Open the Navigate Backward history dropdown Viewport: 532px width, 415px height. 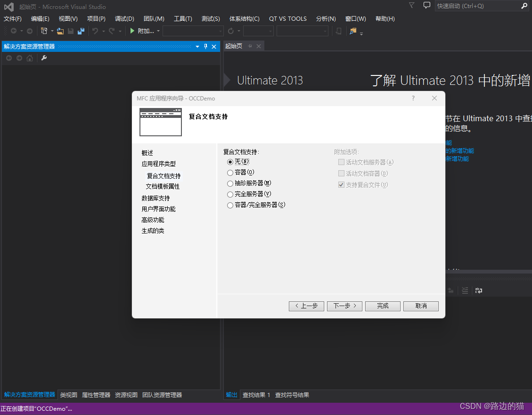(x=21, y=31)
